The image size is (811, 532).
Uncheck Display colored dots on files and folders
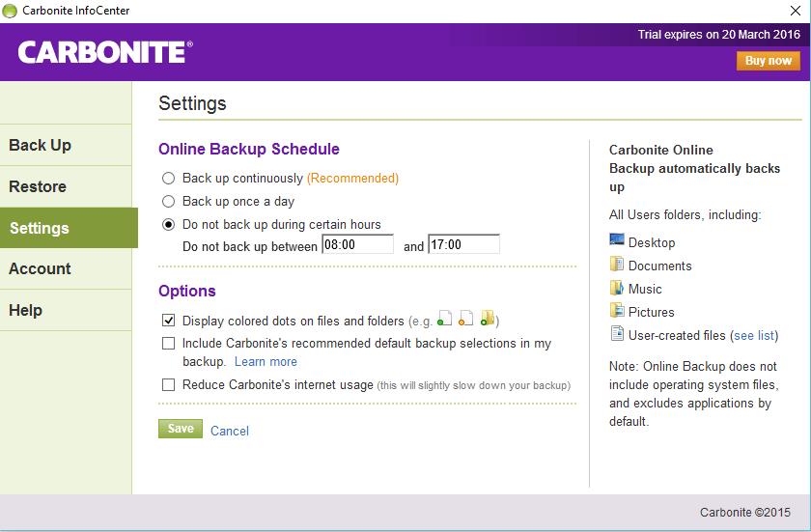(x=168, y=321)
